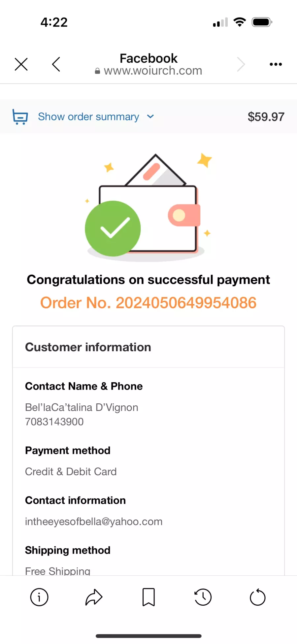Screen dimensions: 297x644
Task: Tap the Customer information header
Action: [88, 347]
